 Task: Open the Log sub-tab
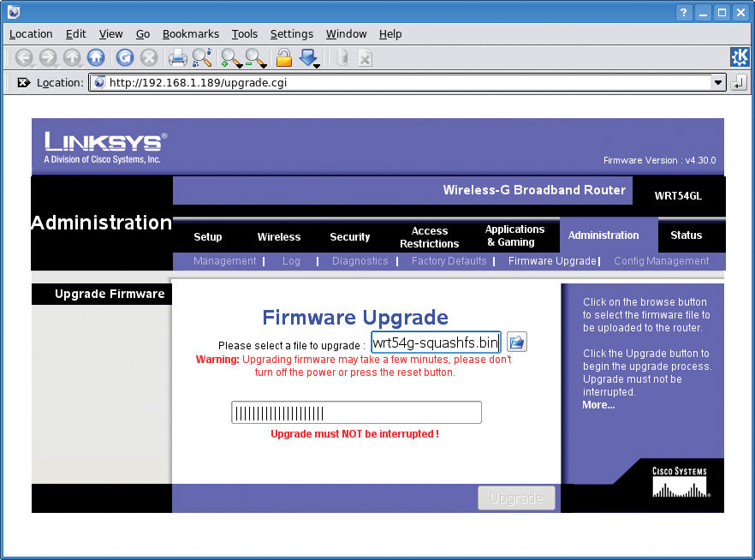point(291,261)
